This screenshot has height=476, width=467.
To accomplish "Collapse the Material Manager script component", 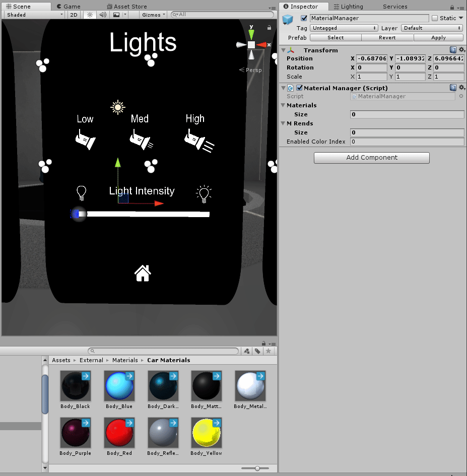I will pyautogui.click(x=283, y=88).
